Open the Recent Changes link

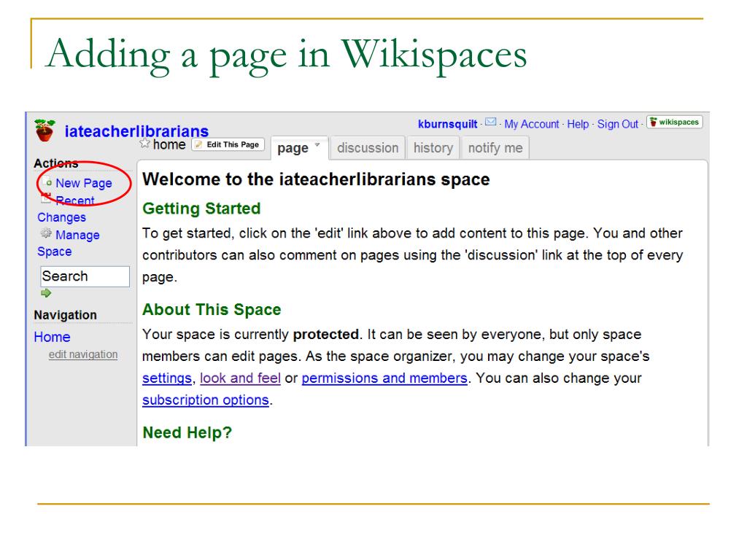click(x=66, y=209)
